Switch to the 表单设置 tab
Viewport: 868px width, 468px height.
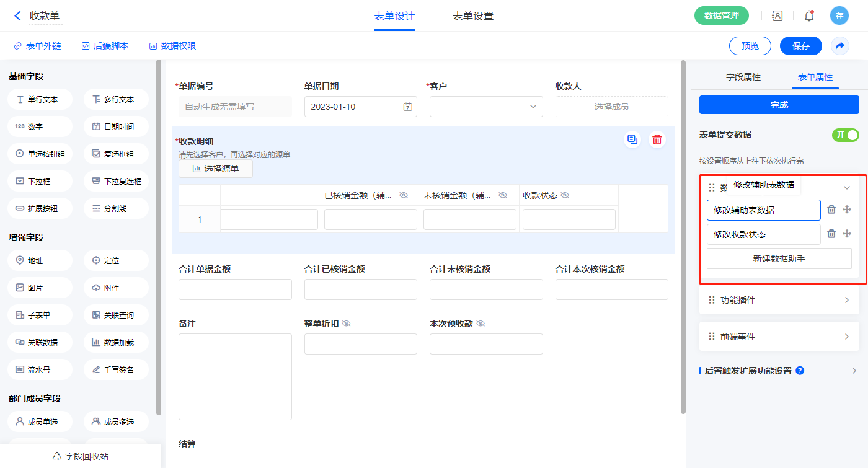472,16
